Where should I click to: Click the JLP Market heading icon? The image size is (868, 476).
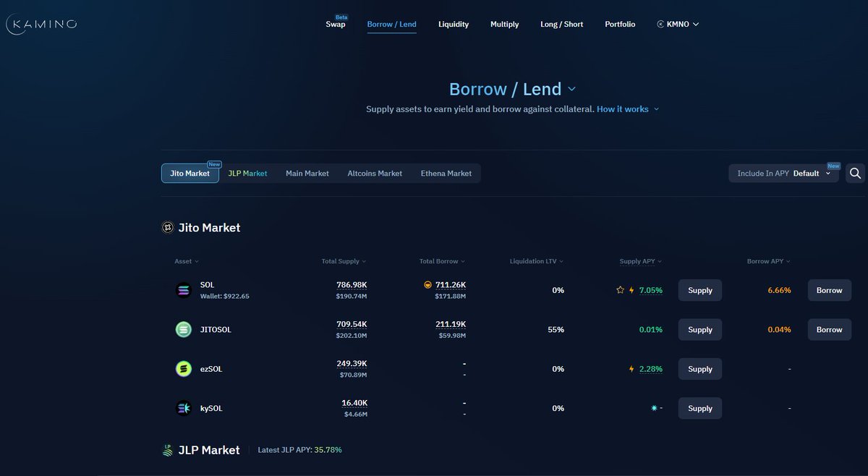click(x=167, y=450)
